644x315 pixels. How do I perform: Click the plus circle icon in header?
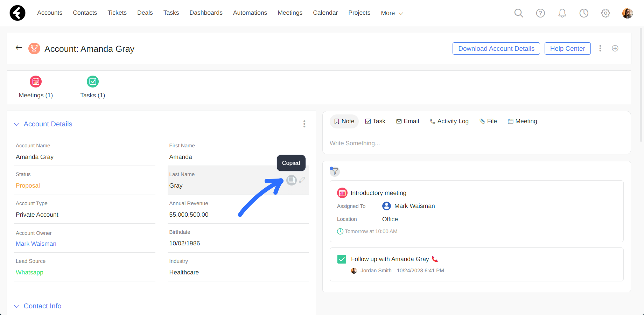pyautogui.click(x=615, y=48)
